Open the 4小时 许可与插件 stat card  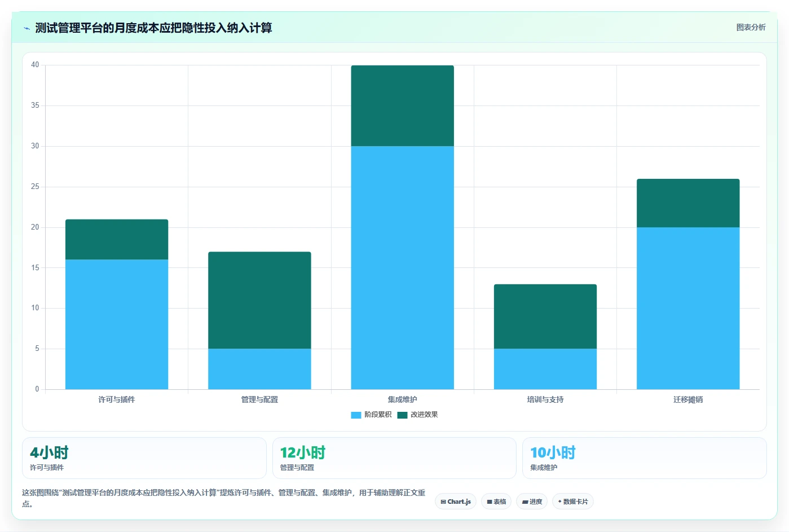(x=144, y=458)
